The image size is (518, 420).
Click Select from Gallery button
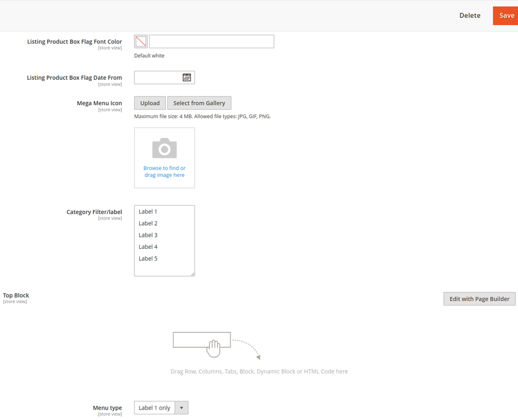point(199,103)
